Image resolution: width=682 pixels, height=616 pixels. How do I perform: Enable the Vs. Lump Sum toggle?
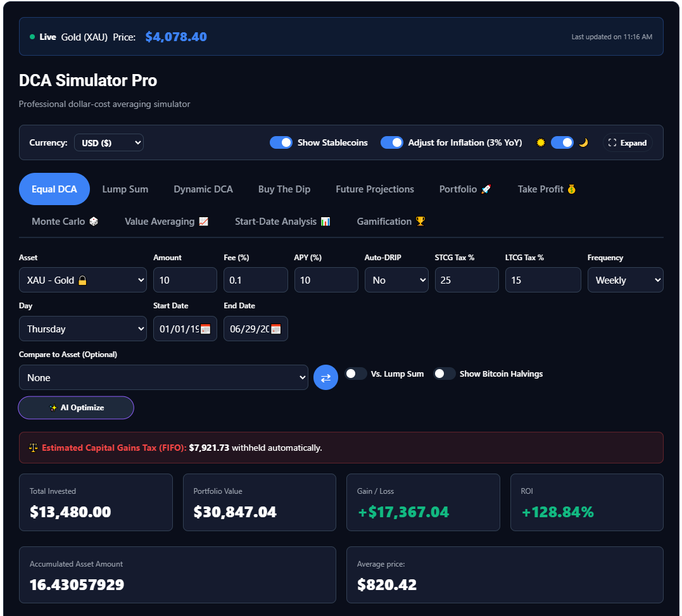pos(356,374)
